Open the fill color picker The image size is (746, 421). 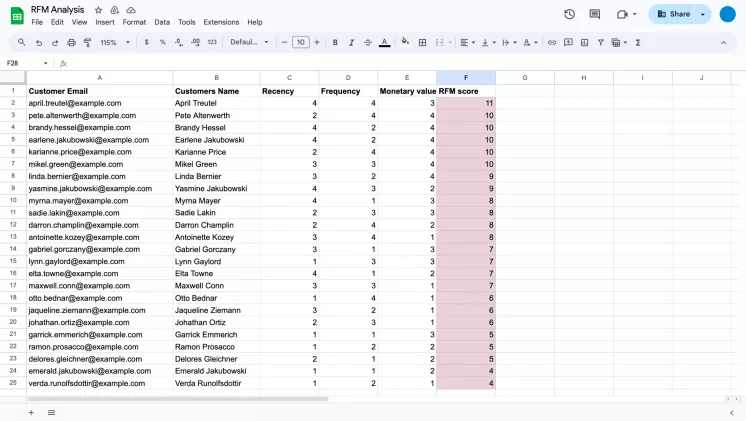405,43
